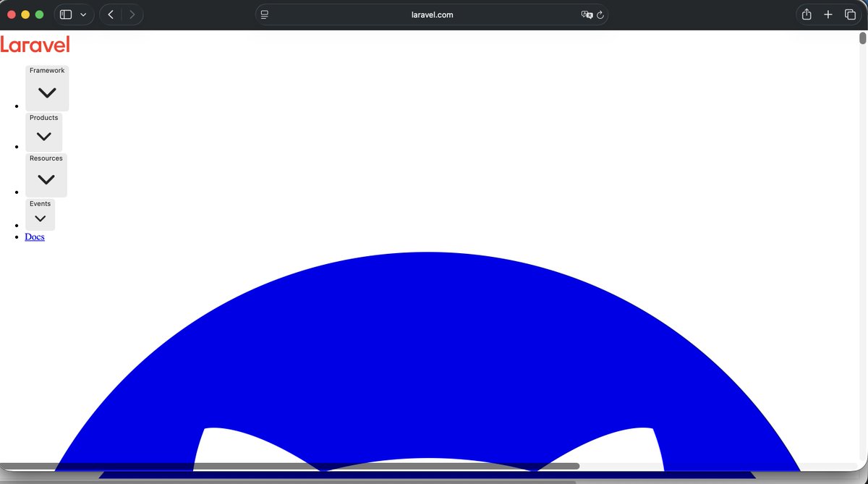868x484 pixels.
Task: Click the laravel.com address bar
Action: pos(431,14)
